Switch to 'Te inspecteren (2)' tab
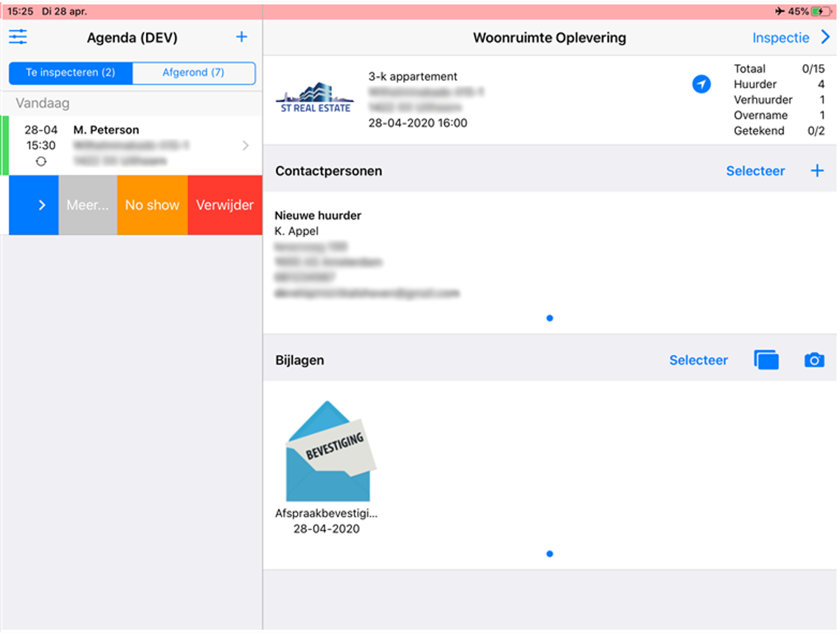 pyautogui.click(x=71, y=73)
